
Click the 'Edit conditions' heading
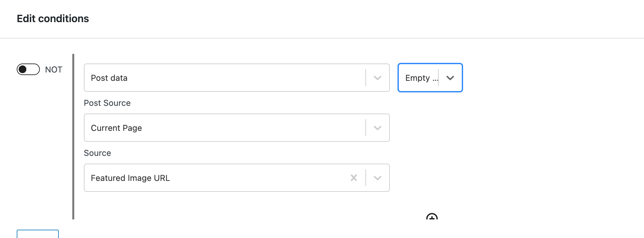(x=53, y=19)
